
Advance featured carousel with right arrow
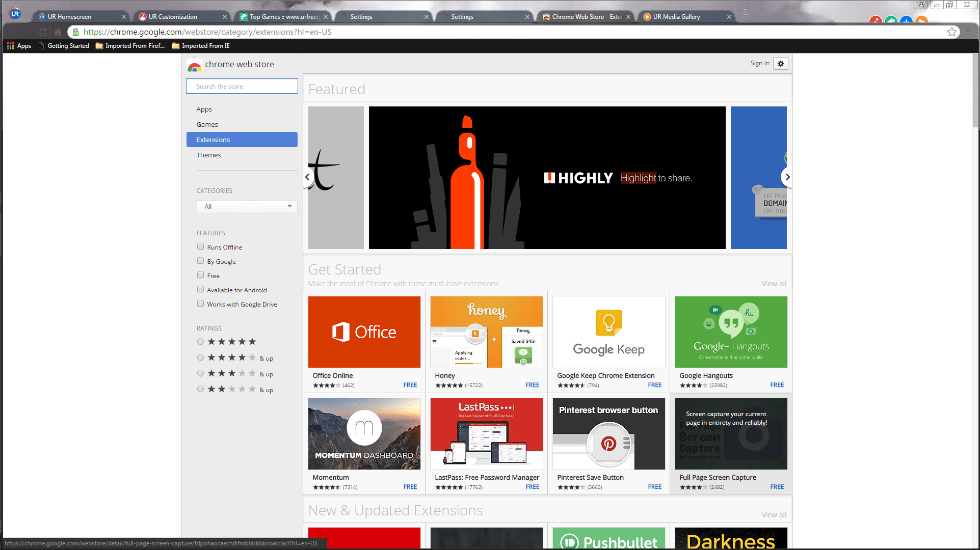(x=787, y=177)
